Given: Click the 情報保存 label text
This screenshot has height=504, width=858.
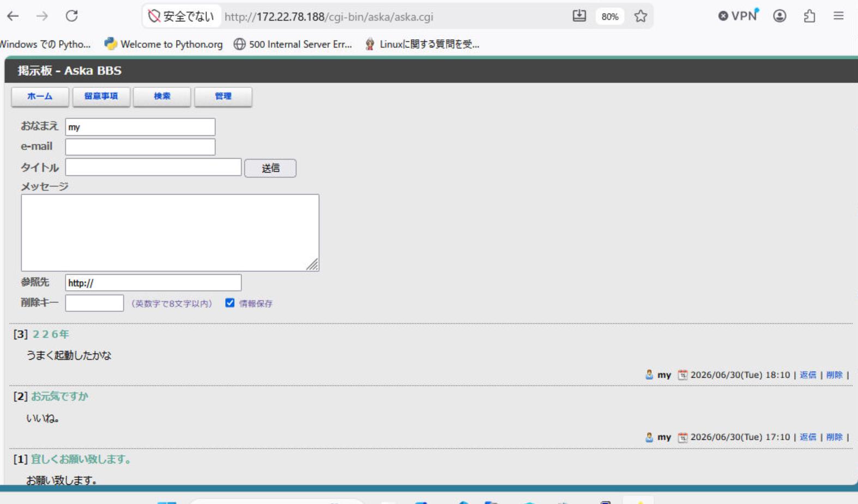Looking at the screenshot, I should pos(256,303).
